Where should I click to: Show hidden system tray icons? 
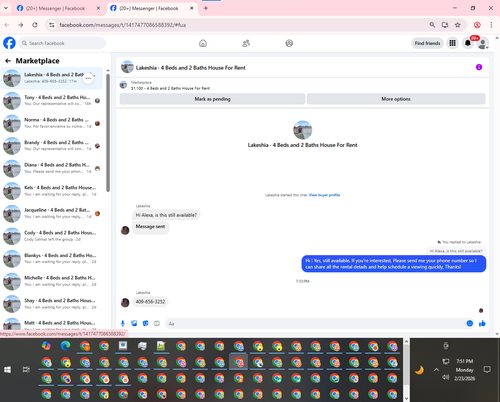coord(436,370)
